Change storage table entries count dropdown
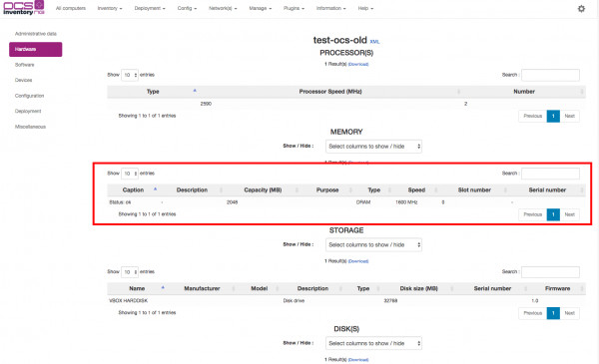 [130, 272]
